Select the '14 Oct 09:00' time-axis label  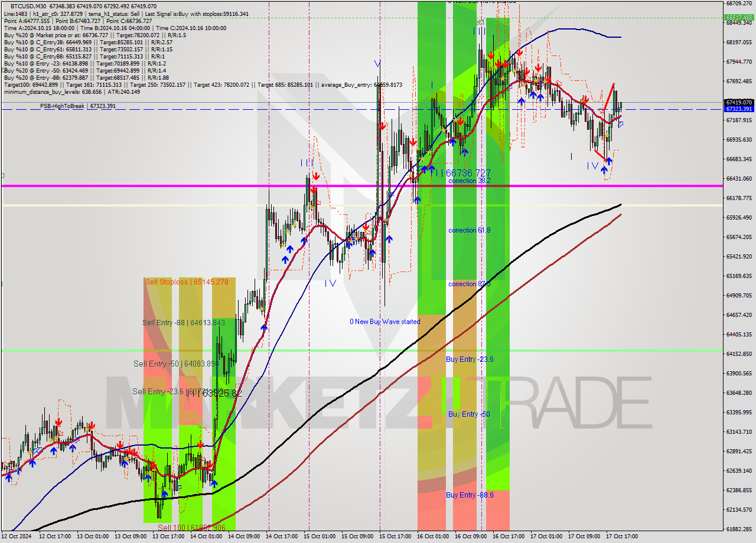[243, 537]
